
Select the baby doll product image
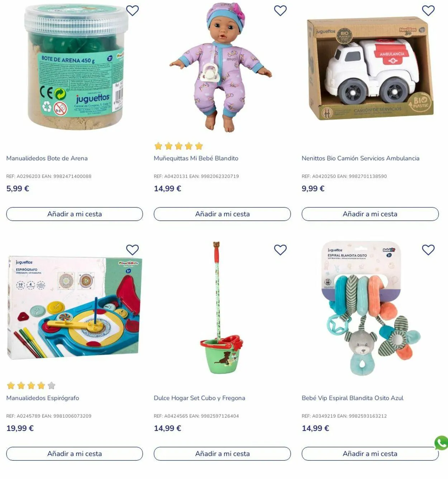click(221, 67)
